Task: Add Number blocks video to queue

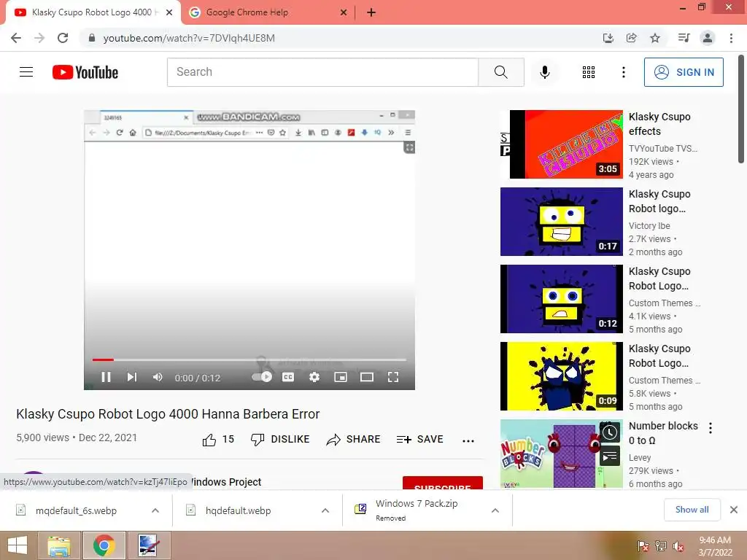Action: tap(610, 457)
